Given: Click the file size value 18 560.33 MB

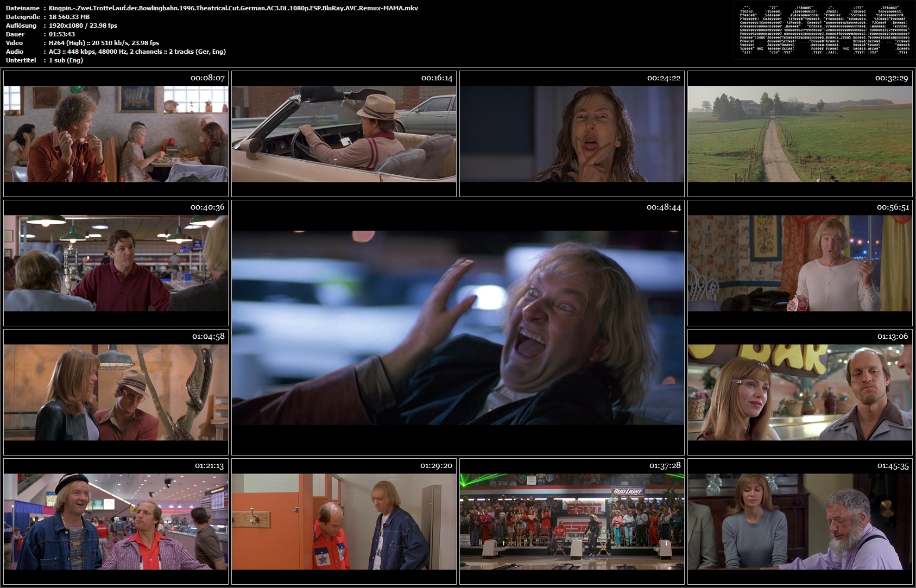Looking at the screenshot, I should [x=70, y=17].
